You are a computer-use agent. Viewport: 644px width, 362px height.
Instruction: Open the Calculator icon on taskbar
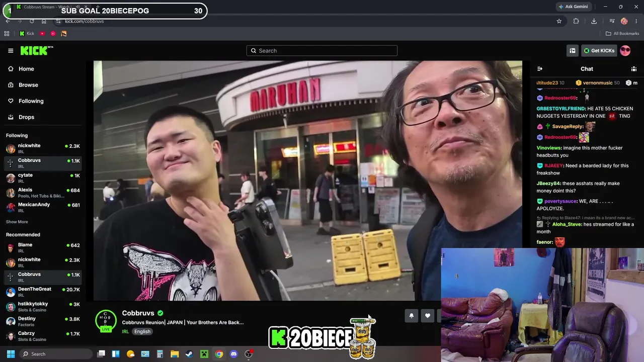[x=160, y=354]
